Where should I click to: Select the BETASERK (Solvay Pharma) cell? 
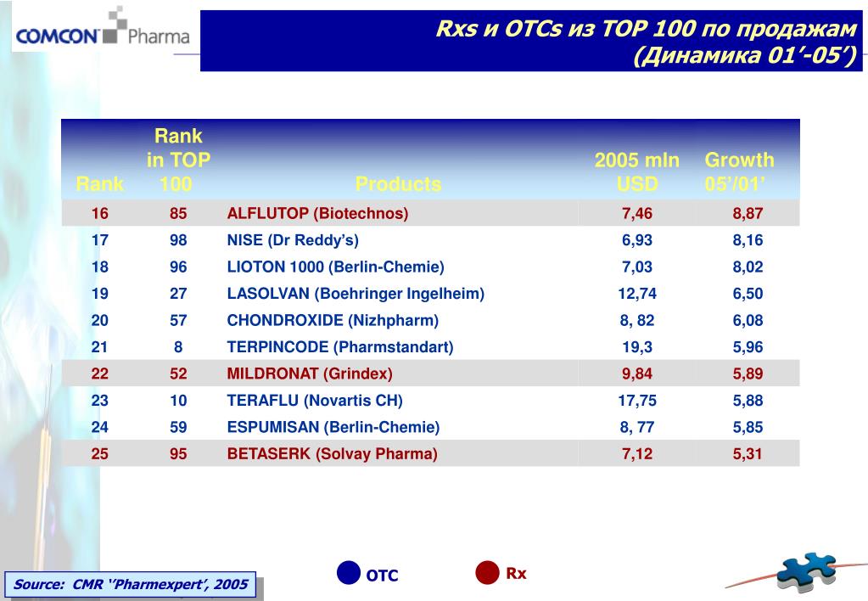[332, 453]
